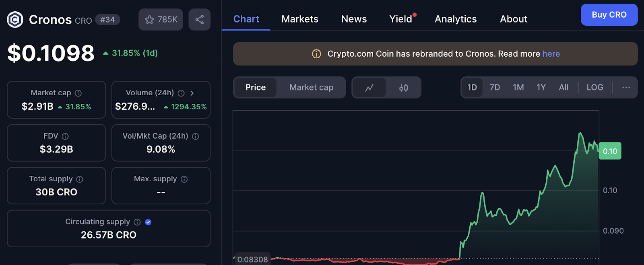Click the FDV info icon

tap(65, 136)
